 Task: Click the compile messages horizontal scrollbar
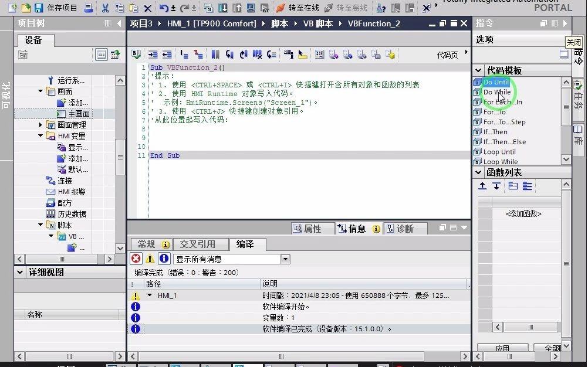[x=281, y=356]
